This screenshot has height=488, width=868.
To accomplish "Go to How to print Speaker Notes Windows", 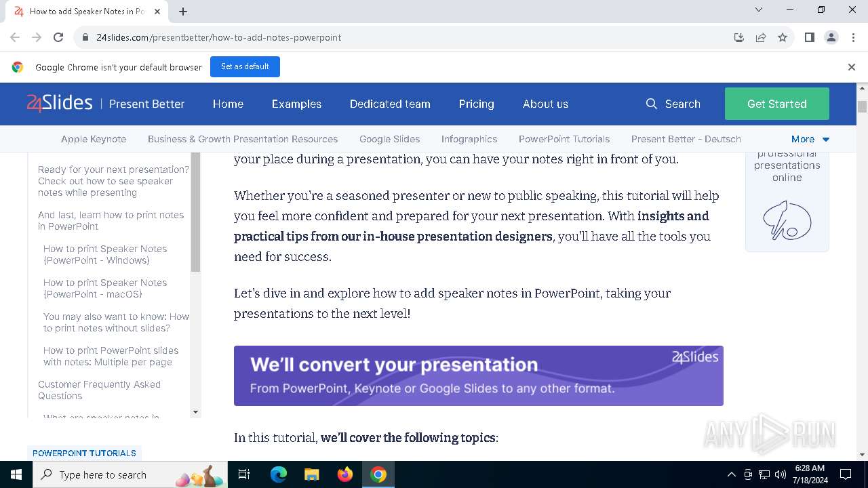I will click(x=105, y=254).
